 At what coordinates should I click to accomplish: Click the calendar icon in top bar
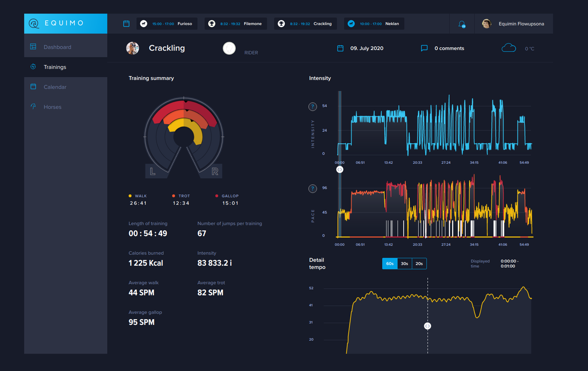point(126,24)
